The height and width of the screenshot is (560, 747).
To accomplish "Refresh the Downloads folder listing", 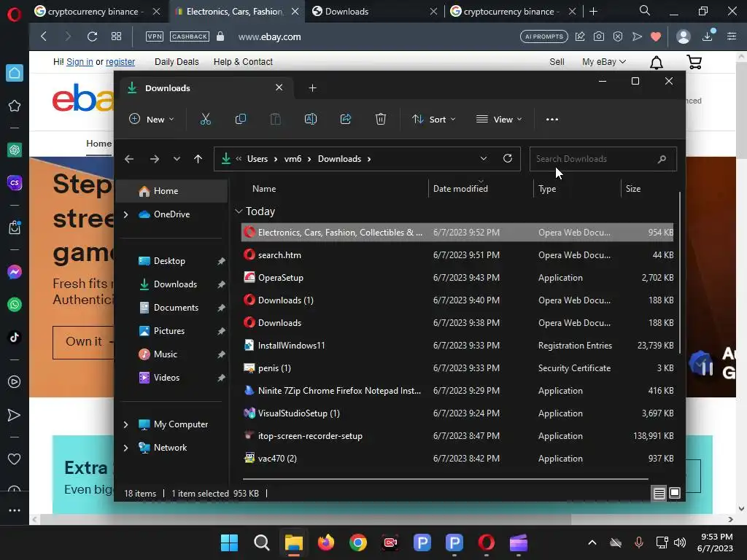I will click(x=508, y=158).
